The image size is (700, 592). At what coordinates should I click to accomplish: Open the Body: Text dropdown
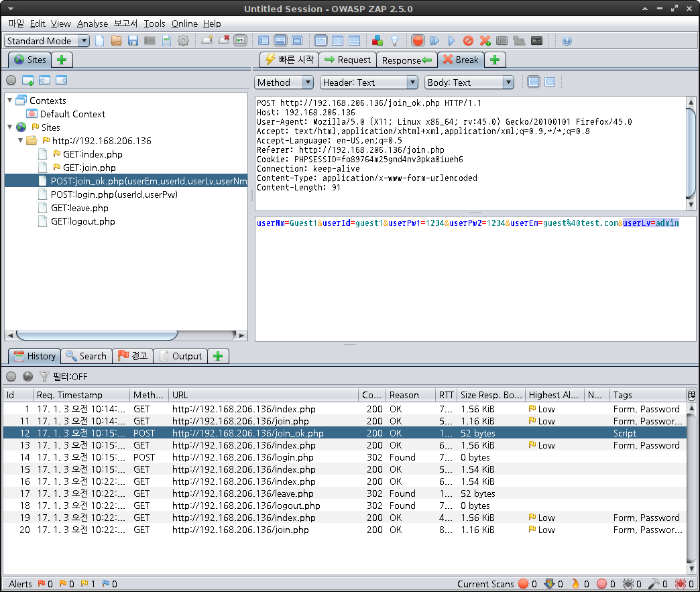tap(469, 82)
